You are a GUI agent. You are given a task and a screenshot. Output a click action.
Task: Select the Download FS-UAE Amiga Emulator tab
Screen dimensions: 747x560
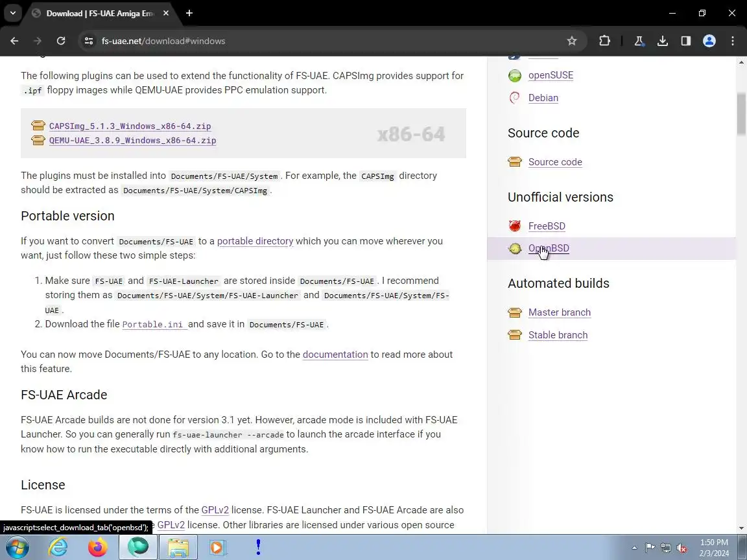(x=100, y=14)
